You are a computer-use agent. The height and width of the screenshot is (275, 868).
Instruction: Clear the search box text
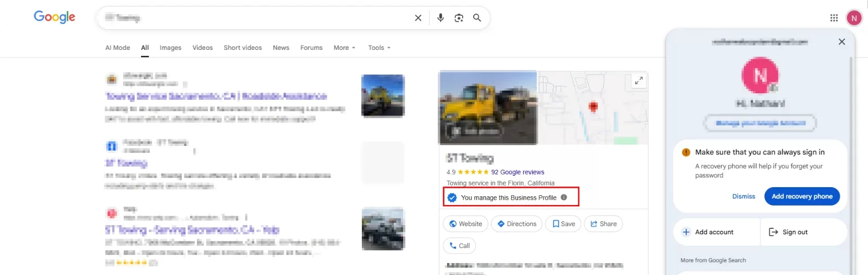click(x=418, y=18)
